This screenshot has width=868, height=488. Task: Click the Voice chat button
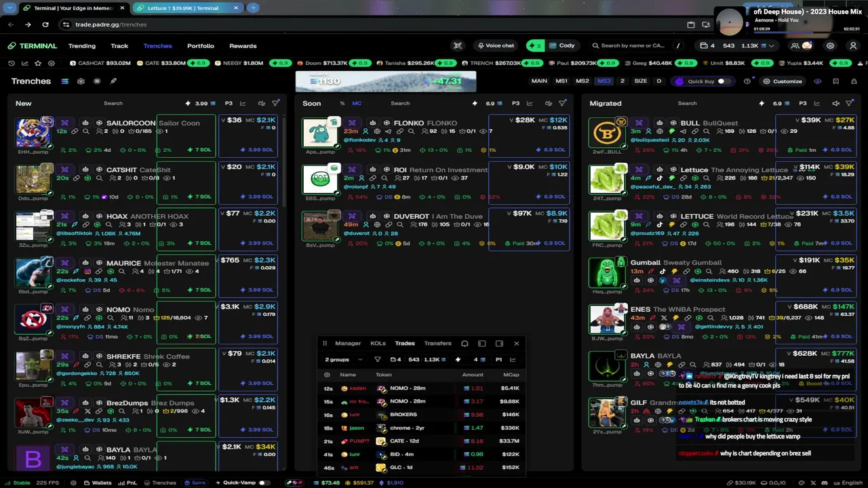pyautogui.click(x=495, y=45)
